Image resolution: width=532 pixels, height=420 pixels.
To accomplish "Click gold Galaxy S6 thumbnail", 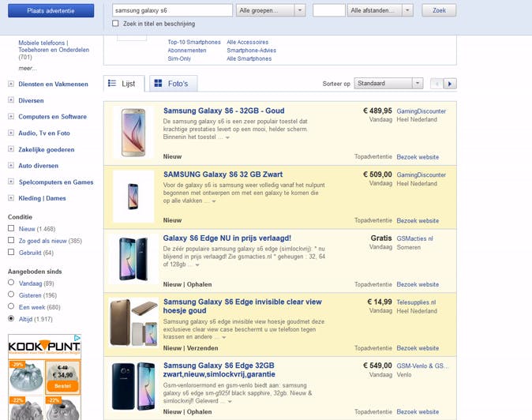I will coord(133,133).
